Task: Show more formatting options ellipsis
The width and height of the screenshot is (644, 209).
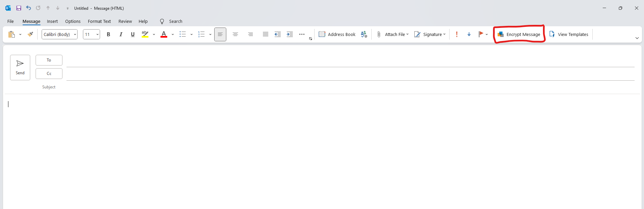Action: pyautogui.click(x=302, y=34)
